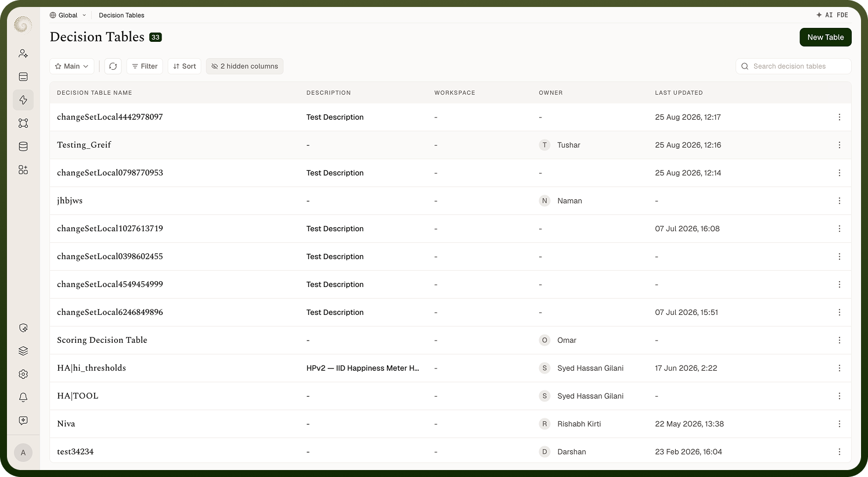Expand the Main view dropdown
The width and height of the screenshot is (868, 477).
point(71,66)
